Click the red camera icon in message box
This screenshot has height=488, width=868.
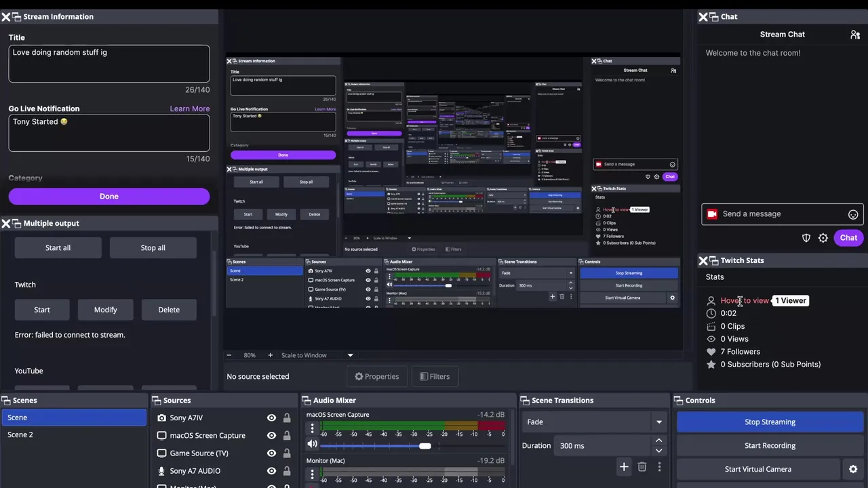coord(711,214)
